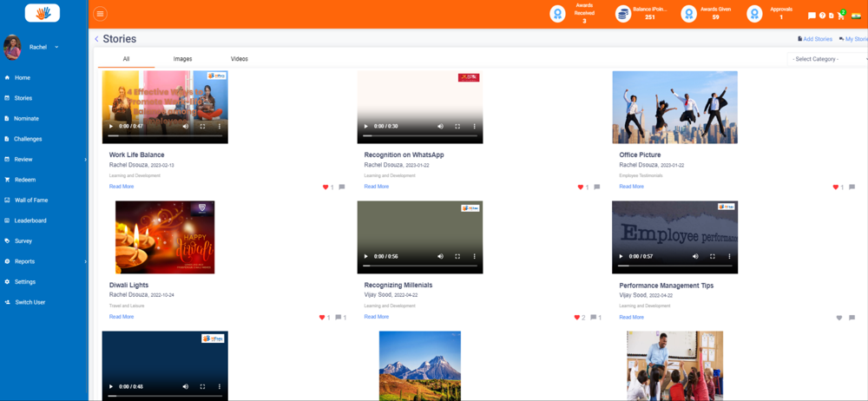Read More on Diwali Lights
868x401 pixels.
pyautogui.click(x=122, y=317)
